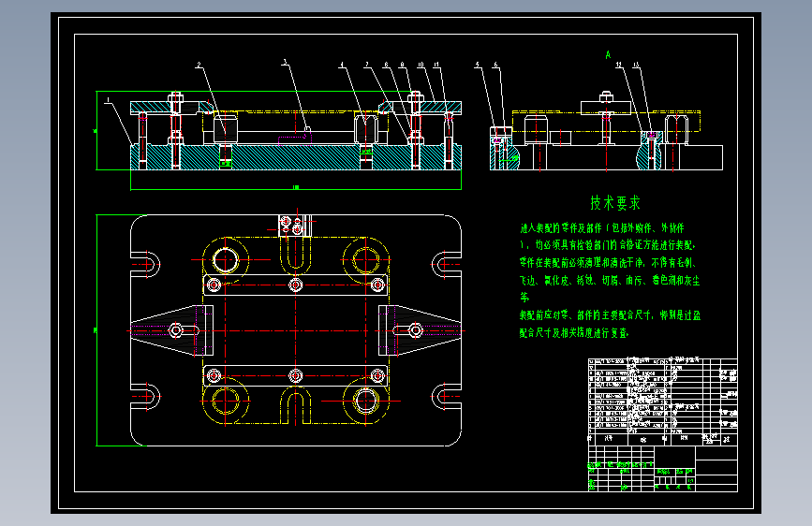The width and height of the screenshot is (812, 526).
Task: Select the upper-right yellow dashed boss circle
Action: tap(366, 260)
